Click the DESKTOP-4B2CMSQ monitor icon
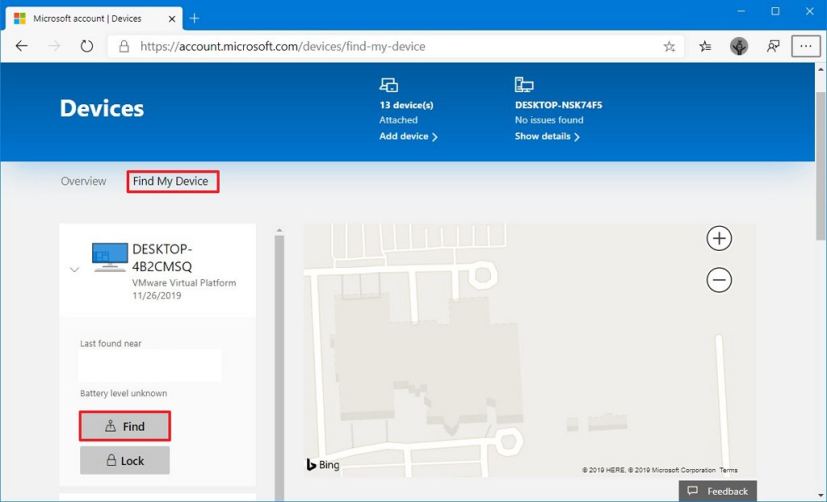Viewport: 827px width, 502px height. tap(110, 257)
